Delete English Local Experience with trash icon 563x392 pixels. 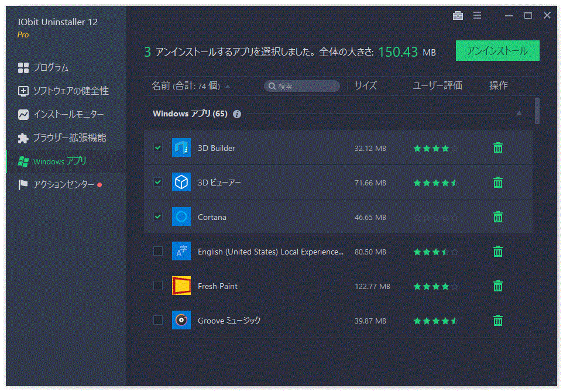498,251
